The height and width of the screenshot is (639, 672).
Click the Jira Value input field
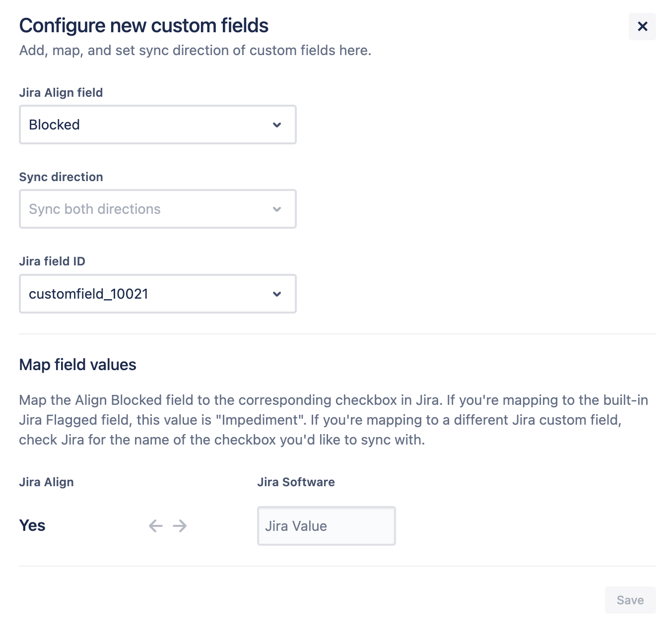(x=326, y=525)
